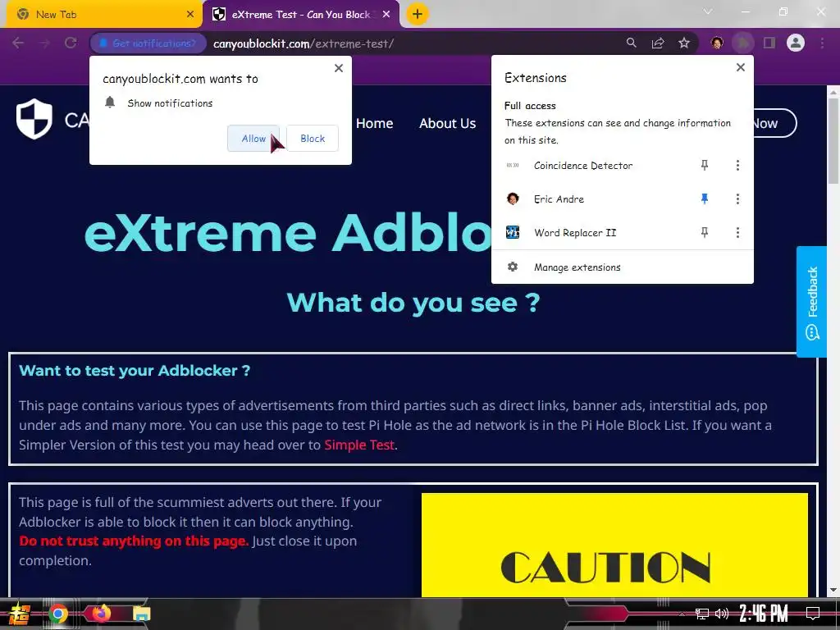The height and width of the screenshot is (630, 840).
Task: Open File Explorer from the taskbar
Action: click(x=141, y=614)
